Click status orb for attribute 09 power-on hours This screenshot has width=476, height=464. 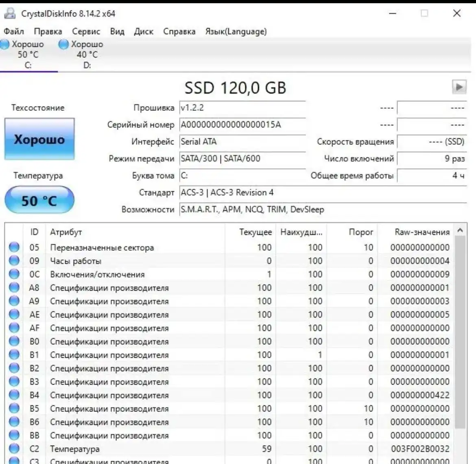[14, 260]
